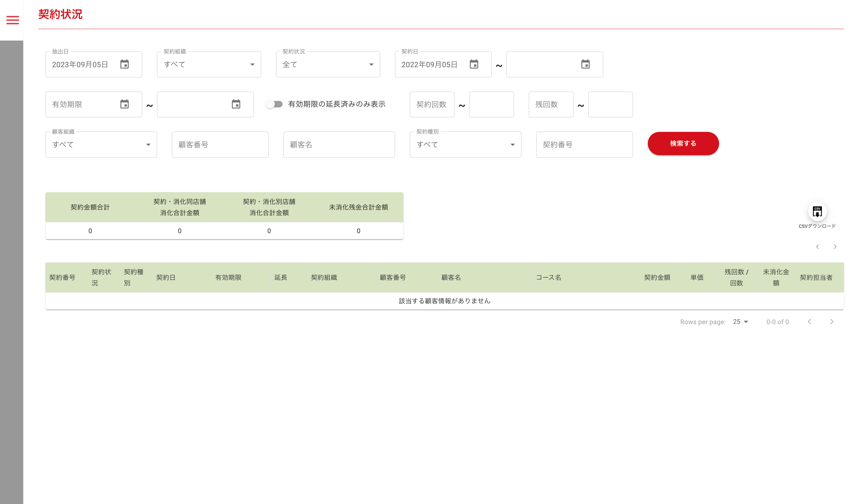Click the 契約番号 search input field
Viewport: 860px width, 504px height.
[584, 145]
